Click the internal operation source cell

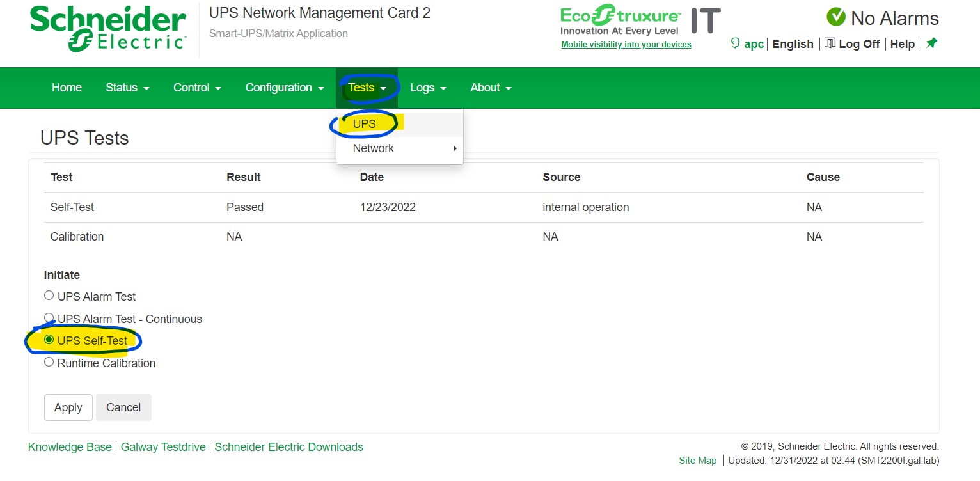(586, 207)
